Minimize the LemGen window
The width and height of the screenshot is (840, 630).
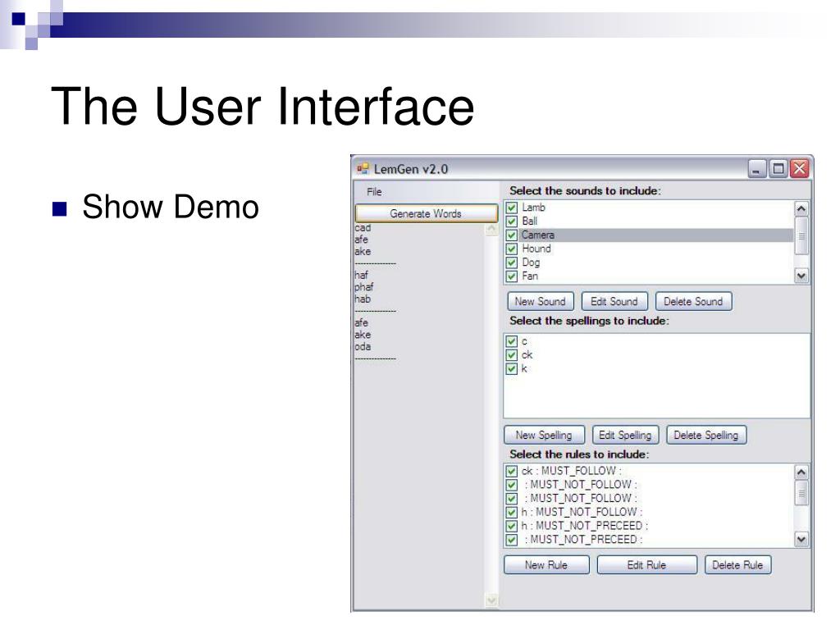[x=756, y=169]
